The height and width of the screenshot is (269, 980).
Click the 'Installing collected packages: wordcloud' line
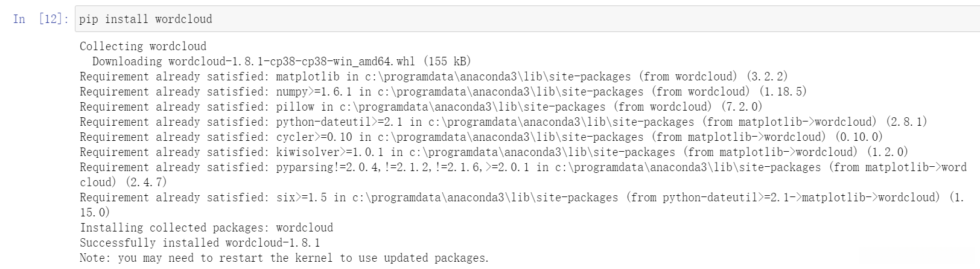206,228
